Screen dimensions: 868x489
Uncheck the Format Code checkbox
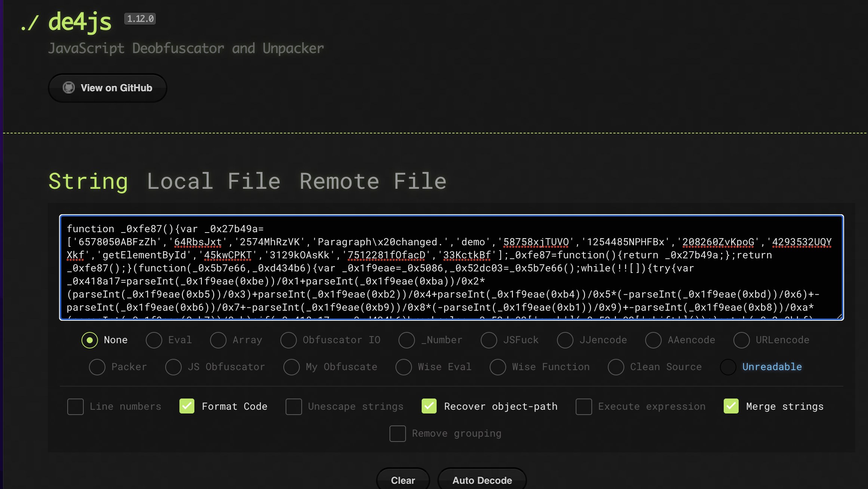187,406
